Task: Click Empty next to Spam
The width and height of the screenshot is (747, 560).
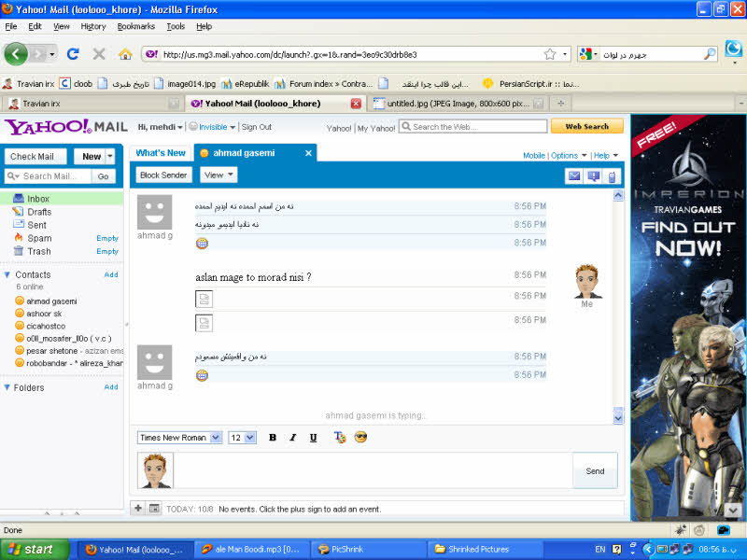Action: pyautogui.click(x=107, y=238)
